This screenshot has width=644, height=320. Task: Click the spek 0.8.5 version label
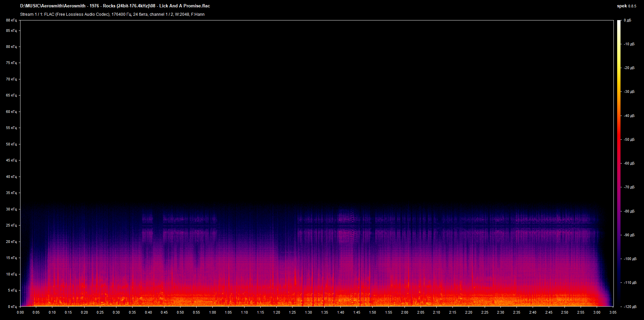click(x=626, y=6)
